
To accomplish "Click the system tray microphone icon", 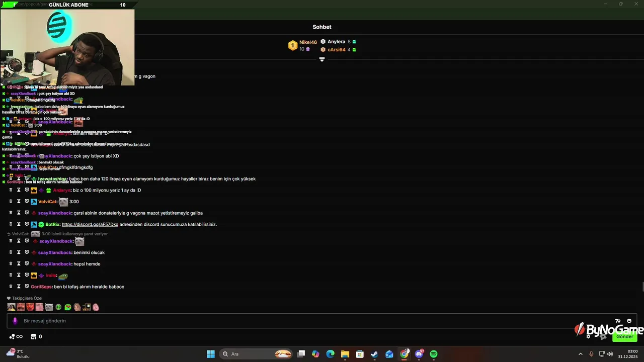I will pos(591,354).
